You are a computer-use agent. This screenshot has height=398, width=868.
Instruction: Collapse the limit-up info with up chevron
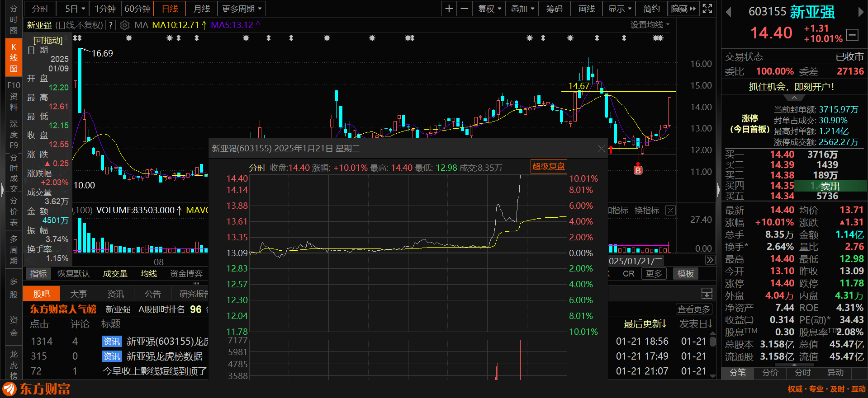point(794,98)
